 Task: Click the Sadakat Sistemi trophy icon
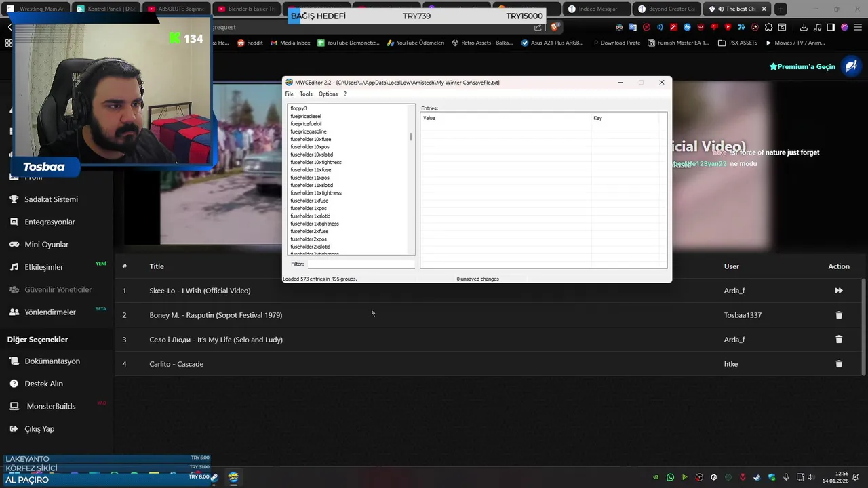(x=14, y=199)
